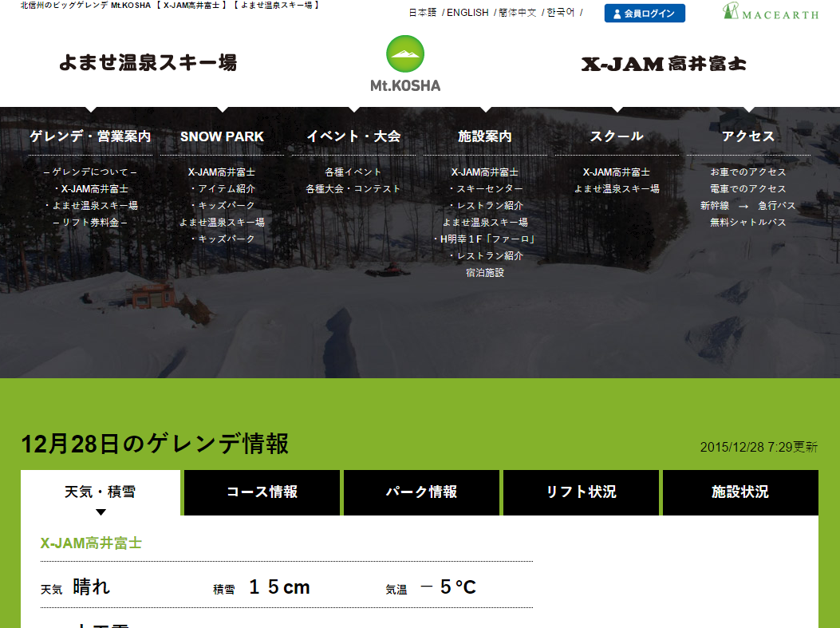Open the 施設案内 menu heading
Screen dimensions: 840x628
point(485,136)
